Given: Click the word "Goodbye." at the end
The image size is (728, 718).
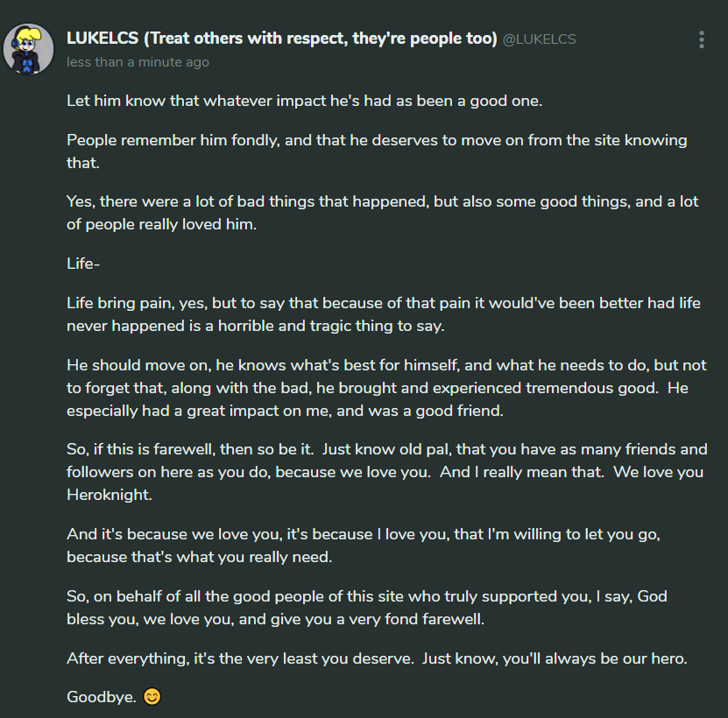Looking at the screenshot, I should pyautogui.click(x=100, y=698).
